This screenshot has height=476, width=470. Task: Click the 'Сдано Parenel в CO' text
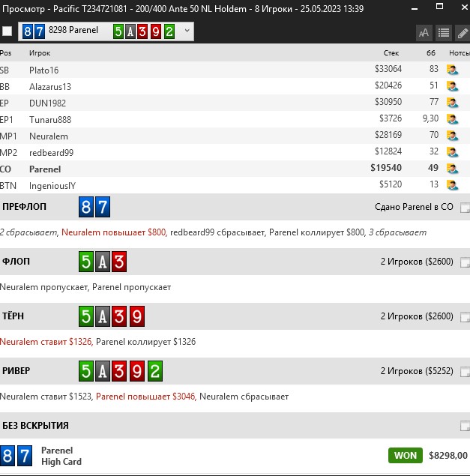(x=414, y=207)
